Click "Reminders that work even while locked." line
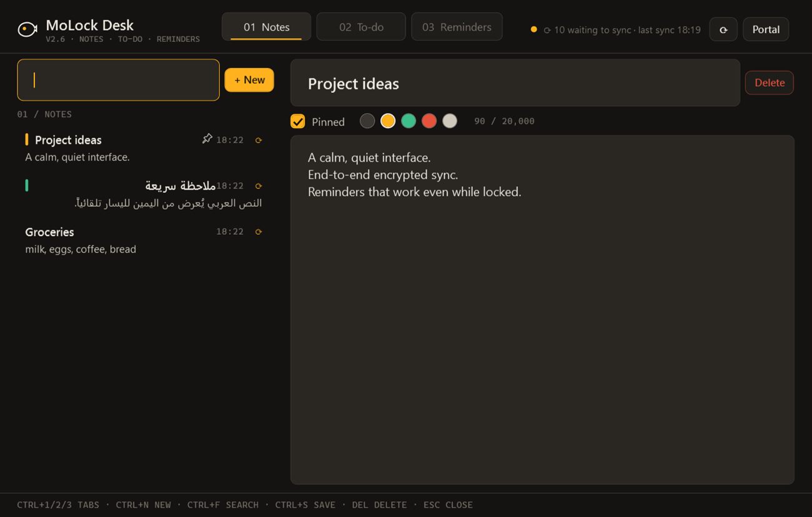812x517 pixels. coord(415,192)
